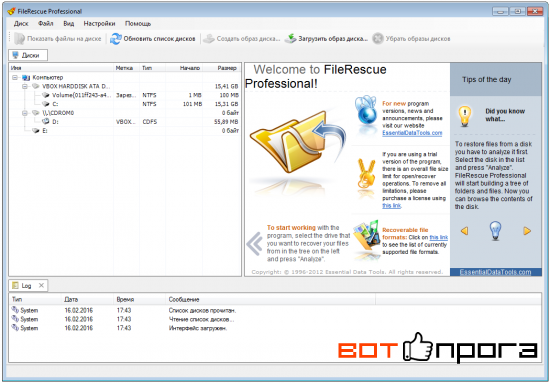Image resolution: width=550 pixels, height=383 pixels.
Task: Select the Диски tab
Action: (28, 55)
